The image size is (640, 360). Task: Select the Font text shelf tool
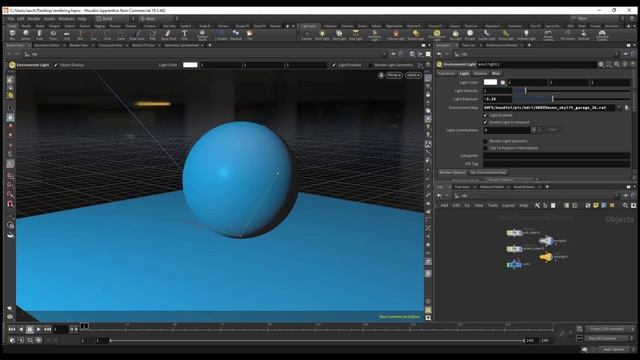click(184, 35)
